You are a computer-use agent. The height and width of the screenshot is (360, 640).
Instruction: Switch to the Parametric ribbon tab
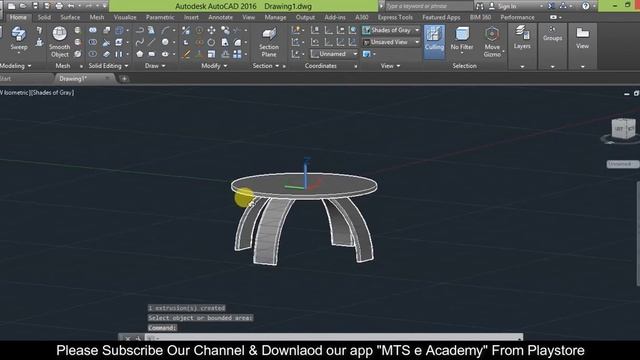coord(160,17)
